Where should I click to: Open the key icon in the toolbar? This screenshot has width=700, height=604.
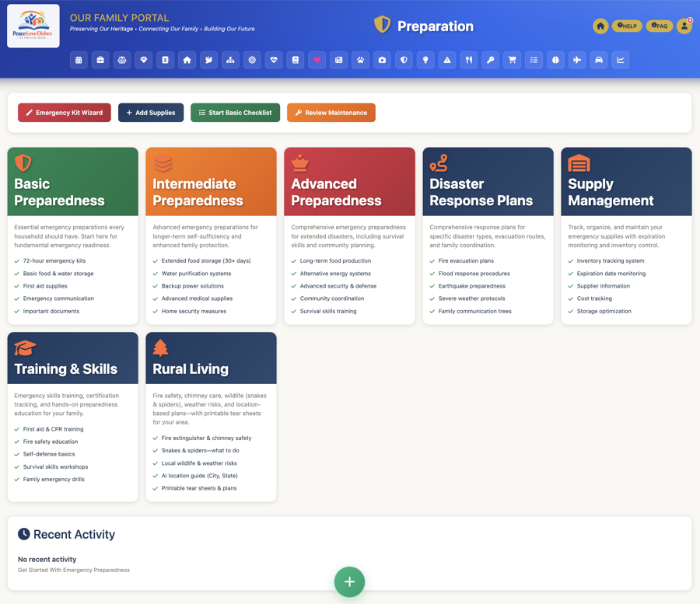[x=490, y=60]
